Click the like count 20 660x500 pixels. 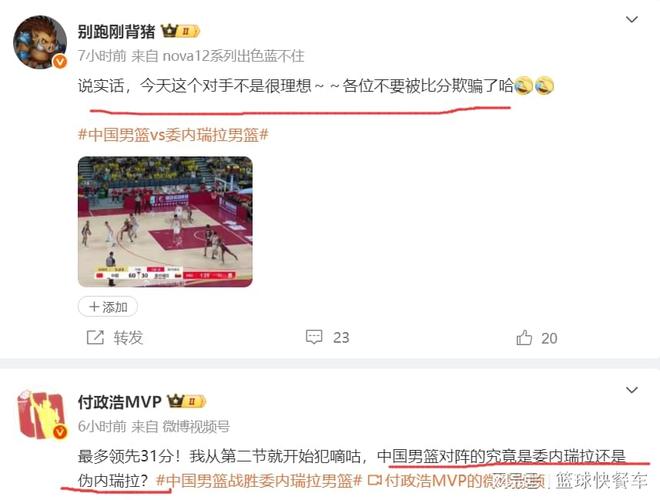(x=549, y=338)
